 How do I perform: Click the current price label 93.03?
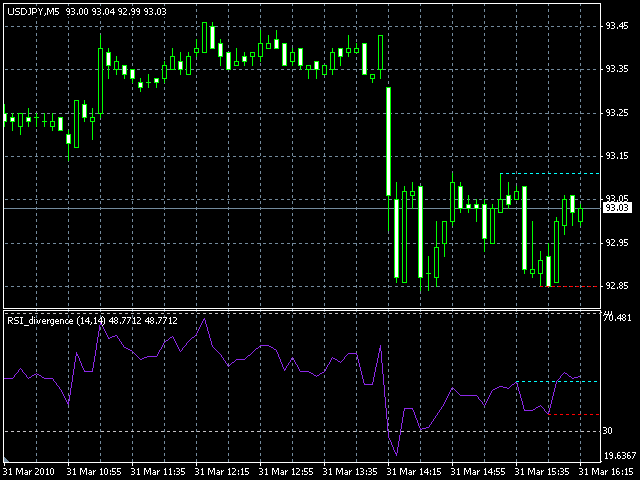coord(617,208)
